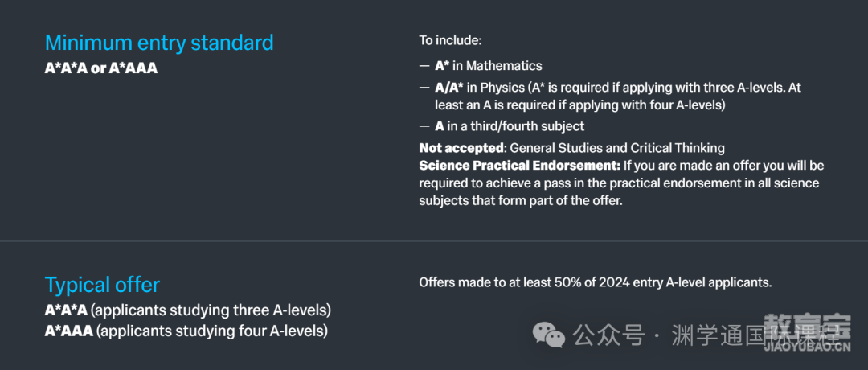This screenshot has width=868, height=370.
Task: Click the 'Typical offer' heading
Action: (102, 286)
